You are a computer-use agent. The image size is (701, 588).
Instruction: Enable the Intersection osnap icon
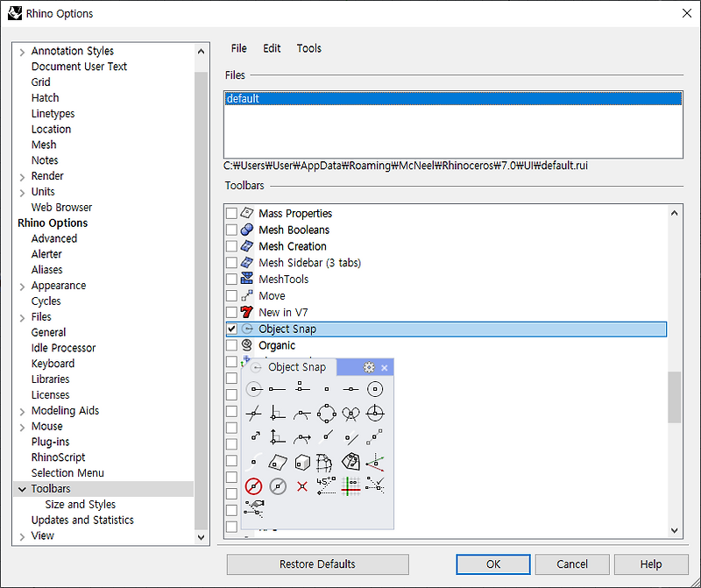click(252, 413)
